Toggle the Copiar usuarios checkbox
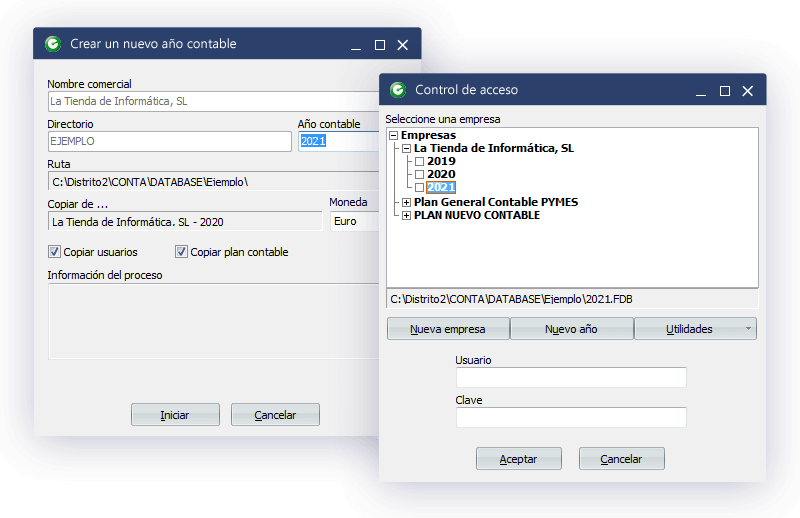The image size is (800, 518). coord(54,252)
